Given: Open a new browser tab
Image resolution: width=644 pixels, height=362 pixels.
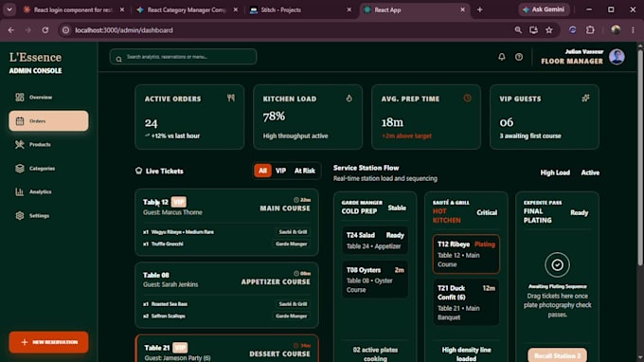Looking at the screenshot, I should (480, 9).
